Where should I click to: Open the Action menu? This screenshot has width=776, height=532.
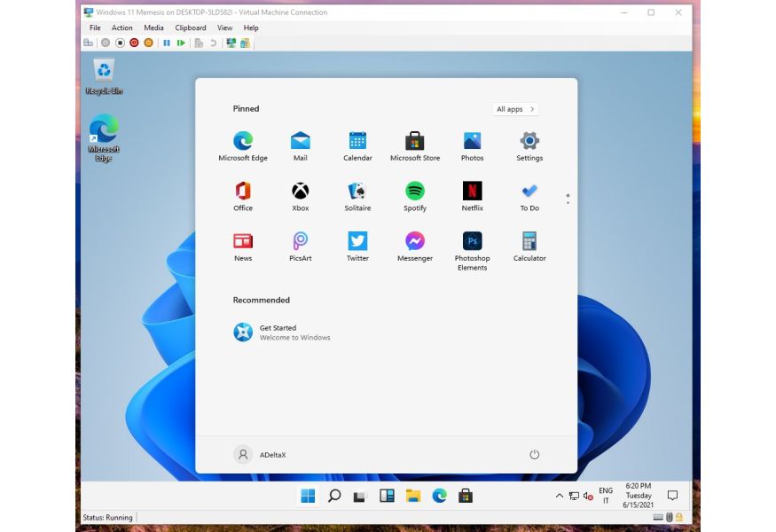point(121,27)
